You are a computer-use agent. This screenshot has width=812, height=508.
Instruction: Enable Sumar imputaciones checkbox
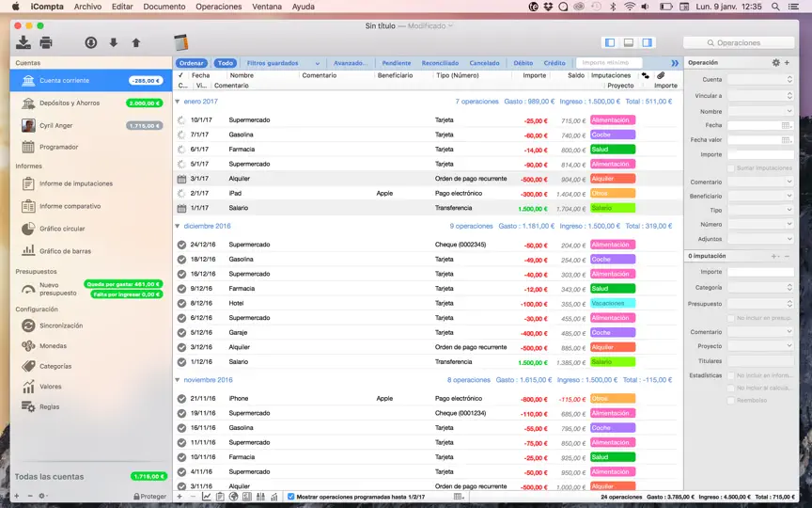tap(730, 168)
